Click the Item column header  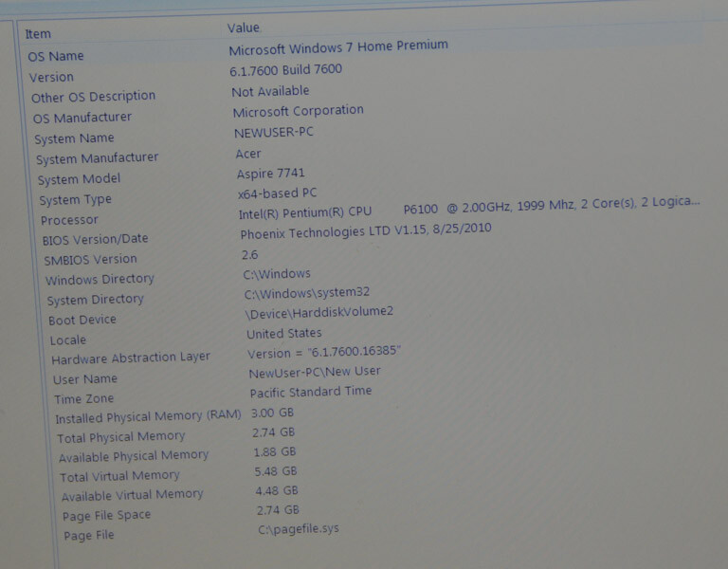point(38,34)
